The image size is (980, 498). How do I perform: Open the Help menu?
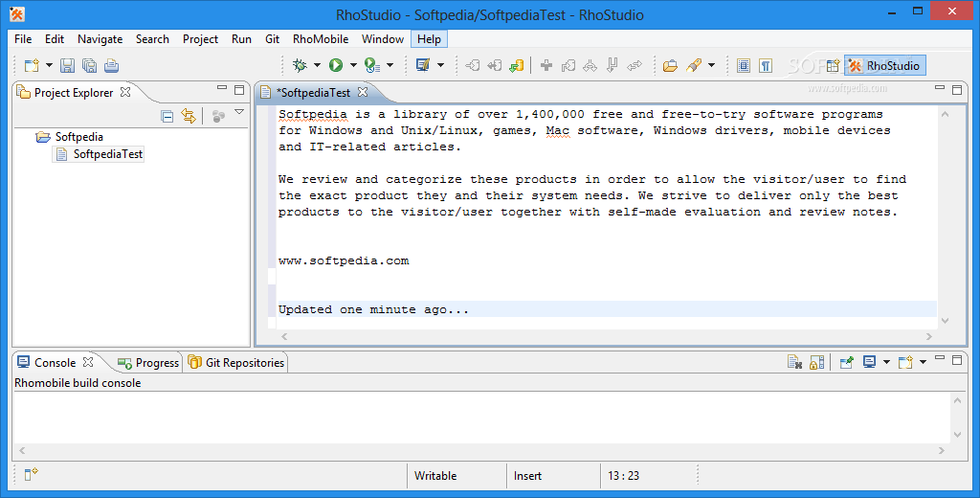pos(429,39)
